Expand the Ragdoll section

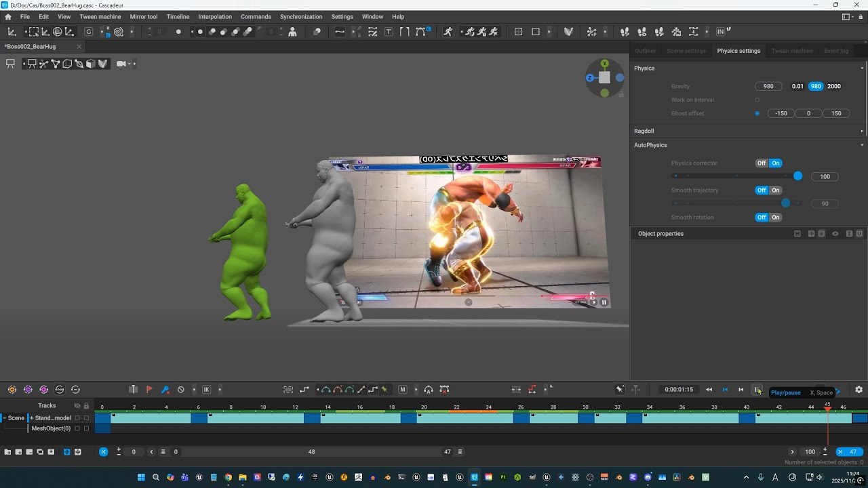pos(862,131)
